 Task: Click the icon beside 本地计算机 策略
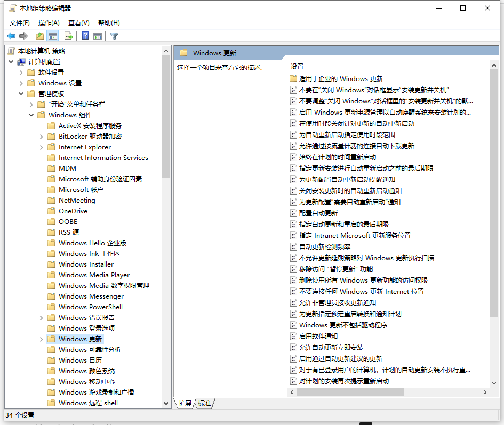click(x=11, y=51)
